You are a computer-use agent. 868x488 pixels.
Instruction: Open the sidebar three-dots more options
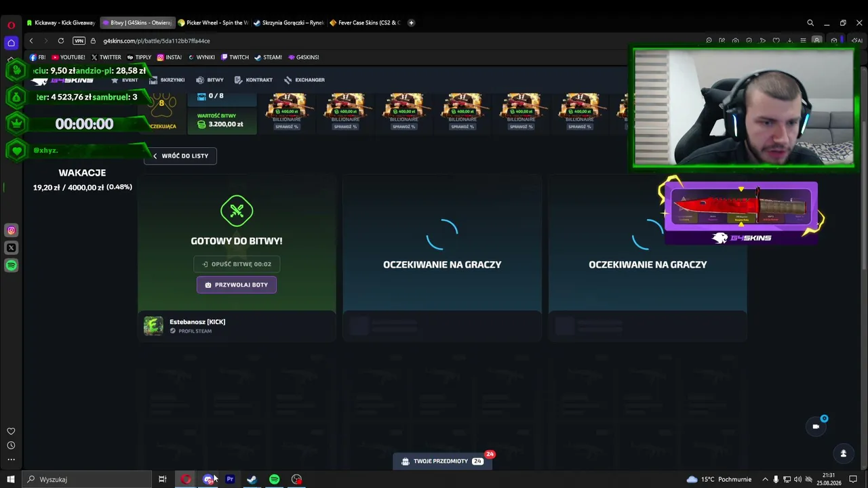(x=11, y=460)
